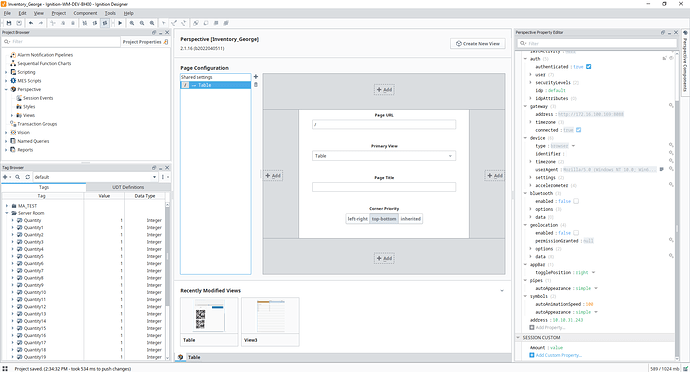Open binding icon for device type
The width and height of the screenshot is (690, 372).
click(x=671, y=145)
